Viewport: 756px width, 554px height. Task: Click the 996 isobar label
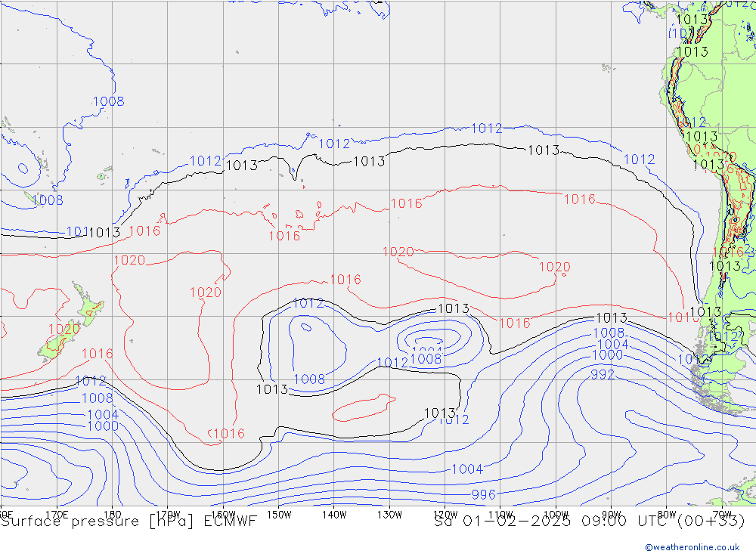tap(483, 495)
